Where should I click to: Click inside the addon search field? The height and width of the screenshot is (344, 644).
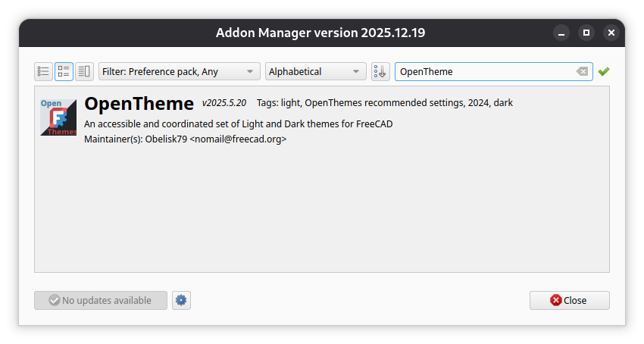pyautogui.click(x=485, y=71)
